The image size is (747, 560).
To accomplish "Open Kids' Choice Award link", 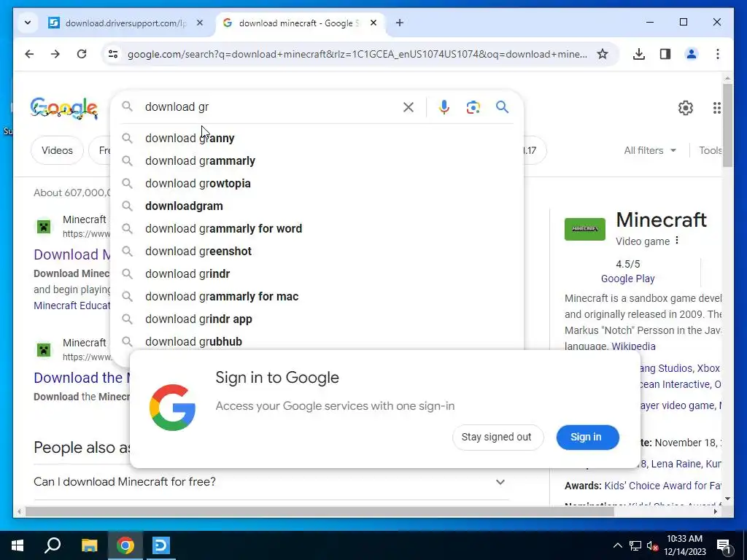I will [x=662, y=486].
